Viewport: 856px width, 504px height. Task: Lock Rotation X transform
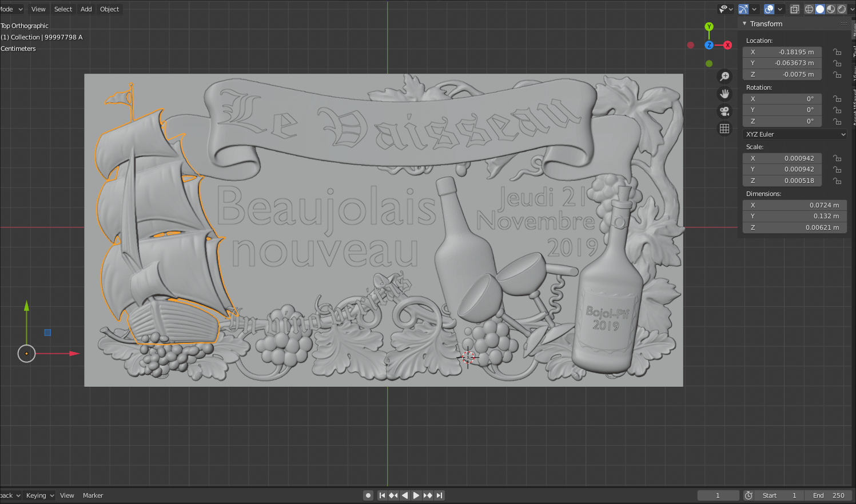tap(837, 99)
